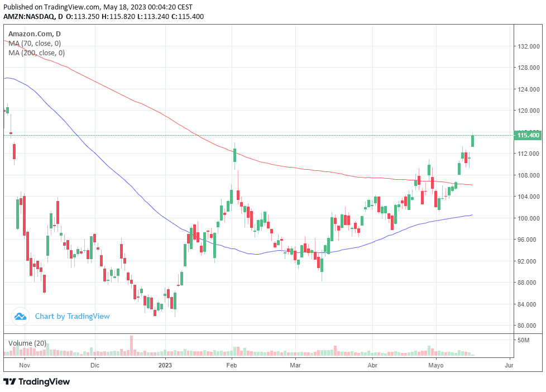546x392 pixels.
Task: Open the Chart by TradingView link
Action: 72,316
